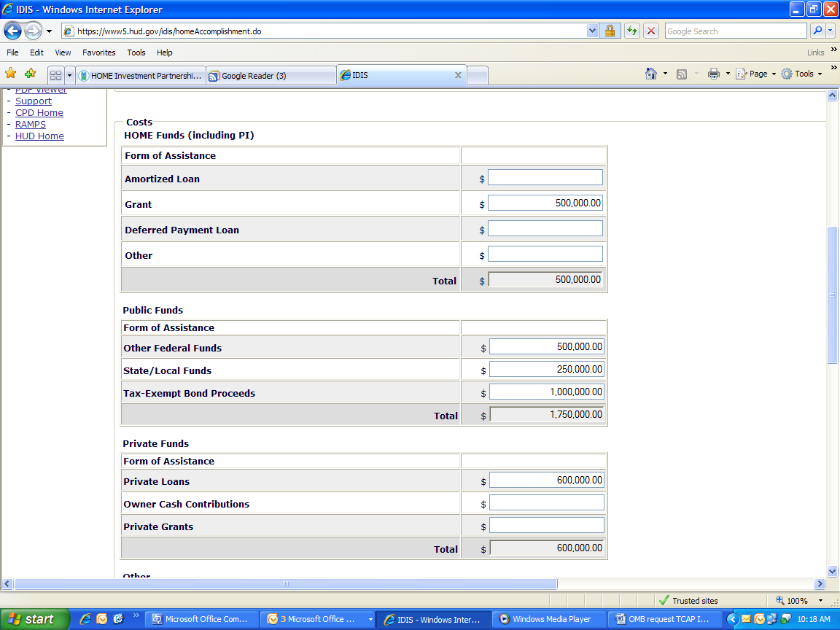Click the security lock icon
The image size is (840, 630).
pyautogui.click(x=610, y=31)
